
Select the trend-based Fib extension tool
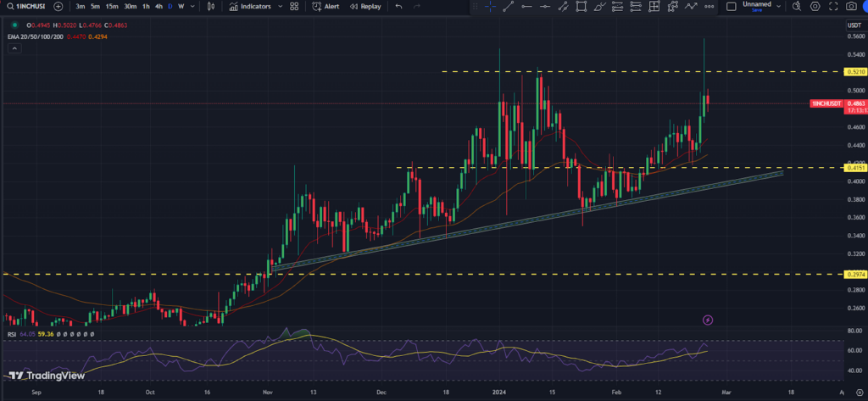pyautogui.click(x=636, y=7)
